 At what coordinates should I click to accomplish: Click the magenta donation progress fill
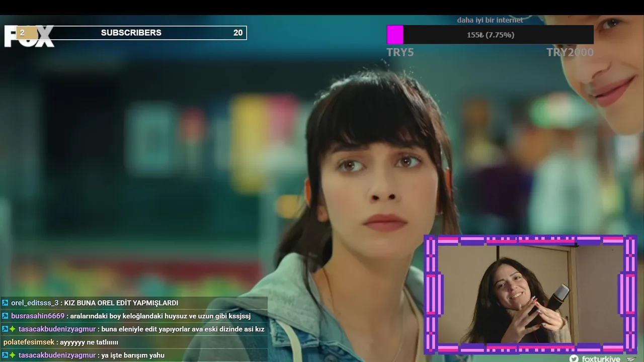[395, 35]
